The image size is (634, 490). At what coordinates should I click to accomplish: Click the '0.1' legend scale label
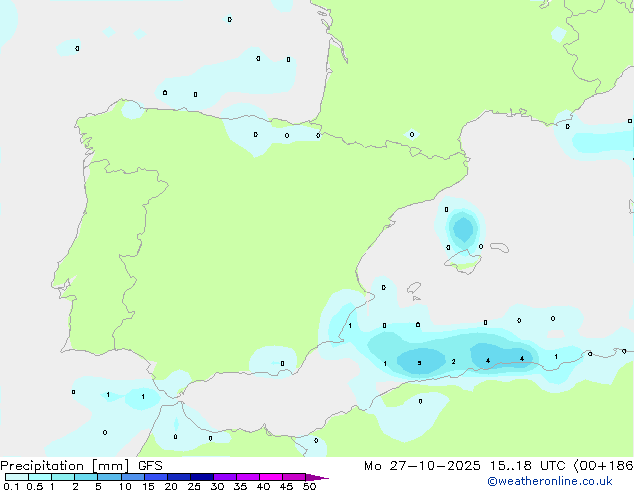10,486
